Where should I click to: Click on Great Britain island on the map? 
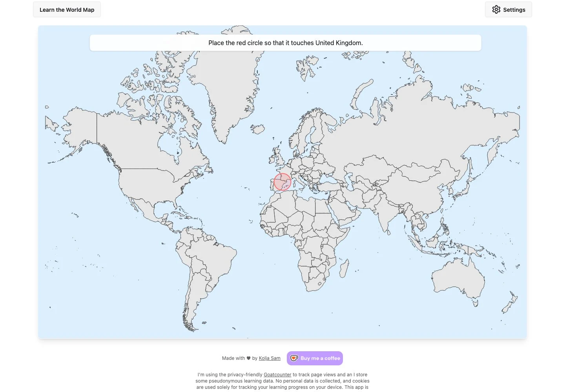279,157
